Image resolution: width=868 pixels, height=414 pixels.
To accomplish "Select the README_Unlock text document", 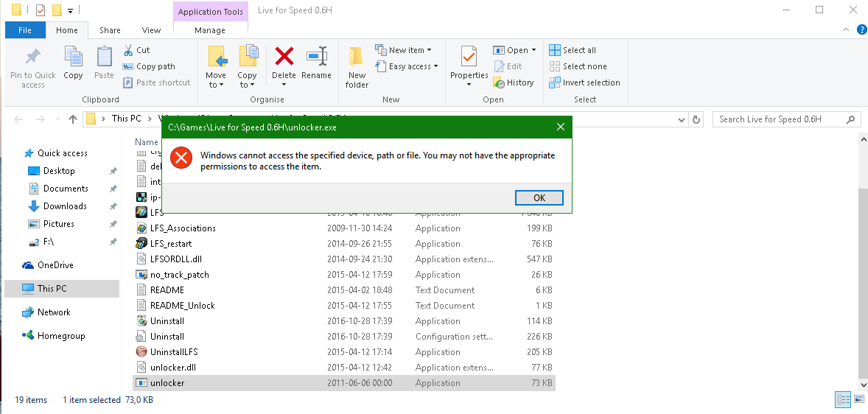I will 343,306.
